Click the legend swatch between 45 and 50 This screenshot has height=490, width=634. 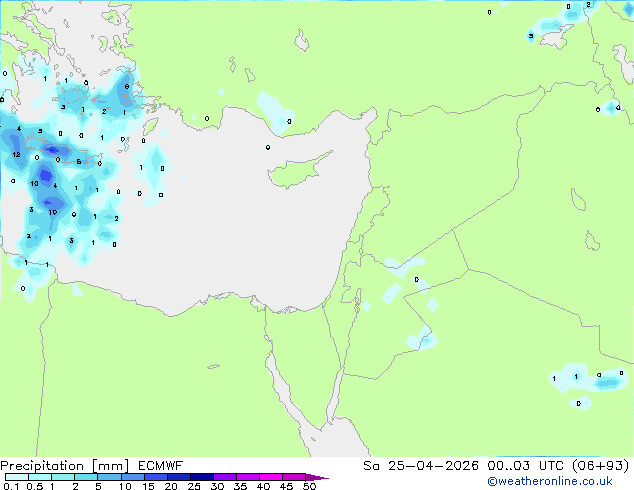point(294,477)
